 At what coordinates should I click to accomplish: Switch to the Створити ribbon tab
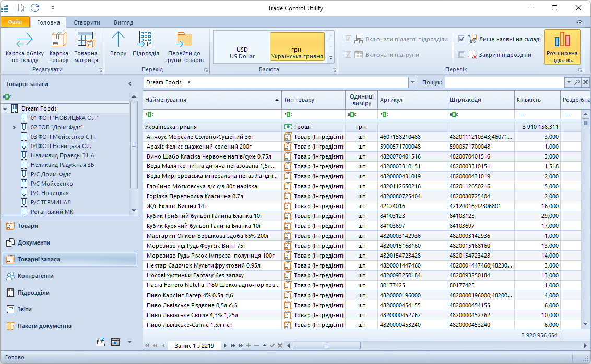click(x=87, y=22)
